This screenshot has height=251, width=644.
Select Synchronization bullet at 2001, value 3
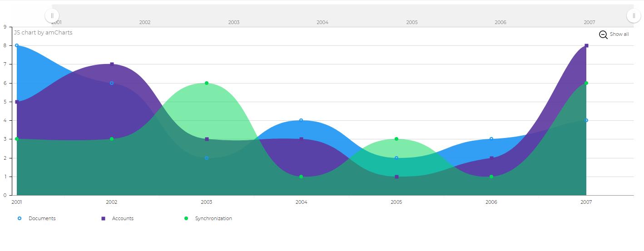17,139
